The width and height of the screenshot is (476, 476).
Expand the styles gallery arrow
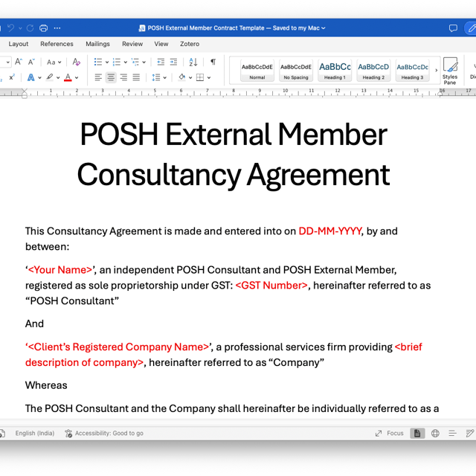[437, 71]
